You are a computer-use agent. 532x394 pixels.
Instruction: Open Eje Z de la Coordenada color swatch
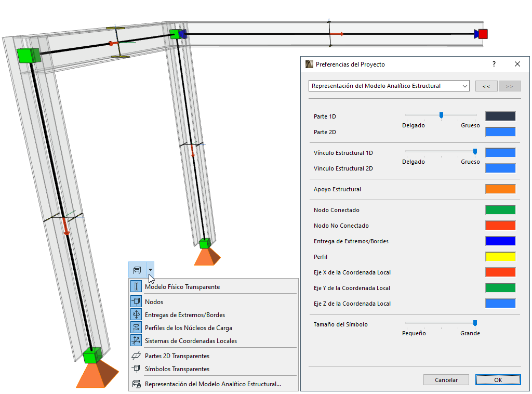tap(500, 304)
